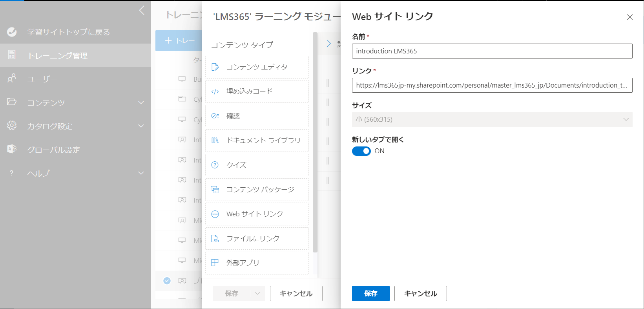Click the blue + トレーニング button
The image size is (644, 309).
[x=179, y=40]
